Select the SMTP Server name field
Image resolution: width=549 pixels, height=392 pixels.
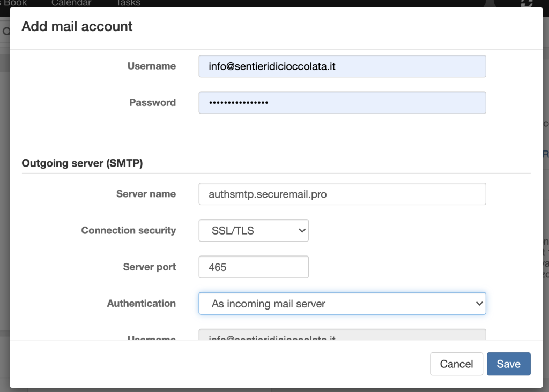[x=342, y=194]
